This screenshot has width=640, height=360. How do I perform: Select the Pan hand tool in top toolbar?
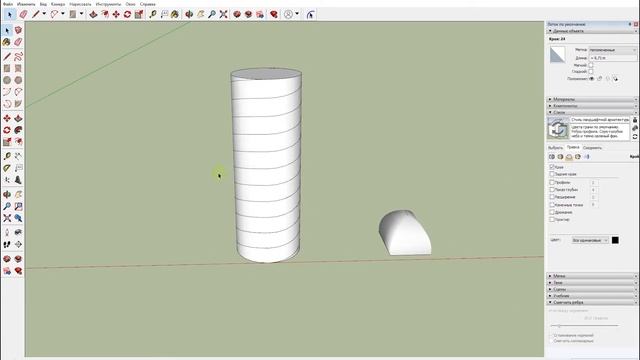click(200, 15)
